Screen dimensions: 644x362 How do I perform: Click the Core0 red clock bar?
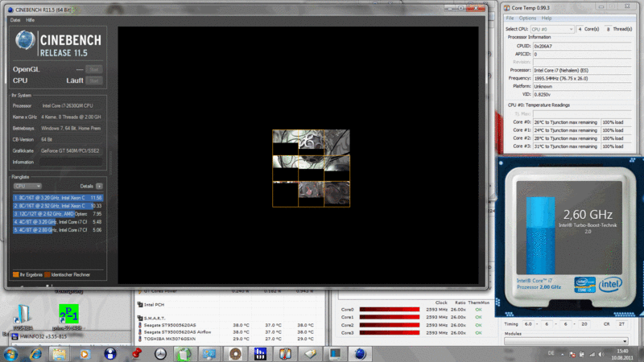coord(390,310)
